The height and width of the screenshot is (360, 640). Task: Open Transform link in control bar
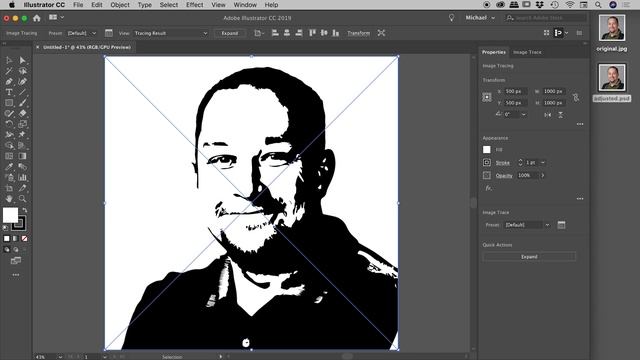[358, 33]
